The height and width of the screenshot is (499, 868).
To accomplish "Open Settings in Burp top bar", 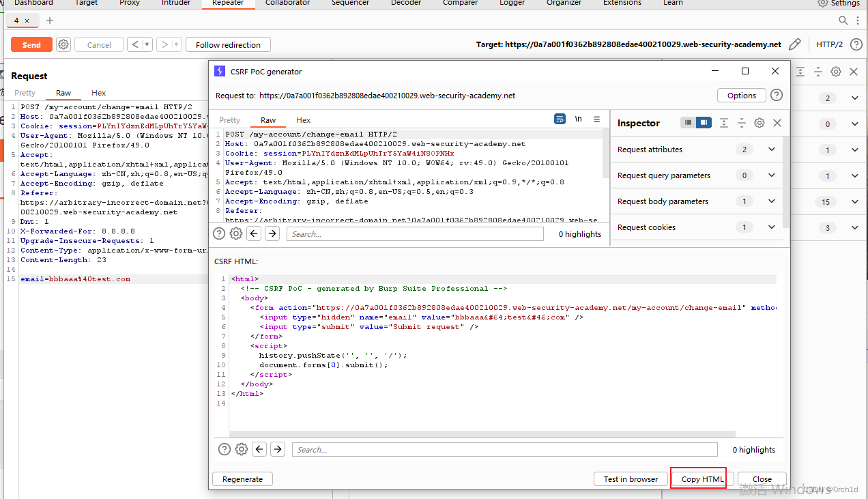I will click(839, 3).
